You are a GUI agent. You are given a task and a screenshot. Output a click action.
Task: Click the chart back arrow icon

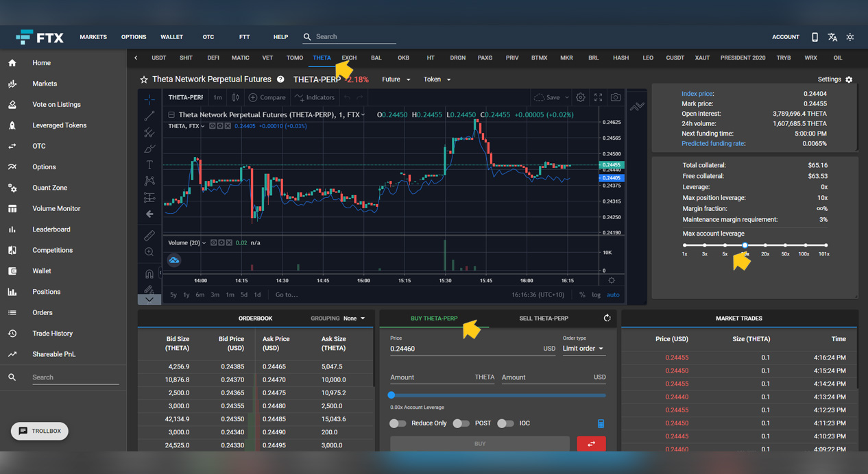click(x=149, y=214)
